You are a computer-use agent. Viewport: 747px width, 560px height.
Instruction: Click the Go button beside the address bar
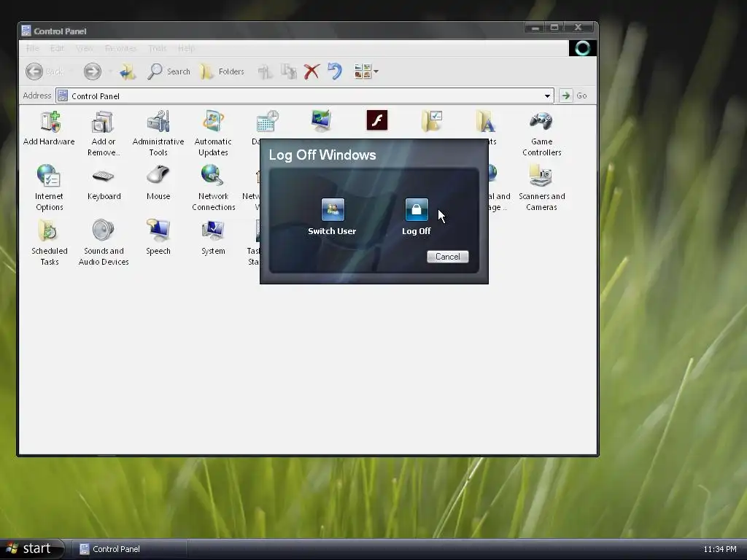(573, 96)
